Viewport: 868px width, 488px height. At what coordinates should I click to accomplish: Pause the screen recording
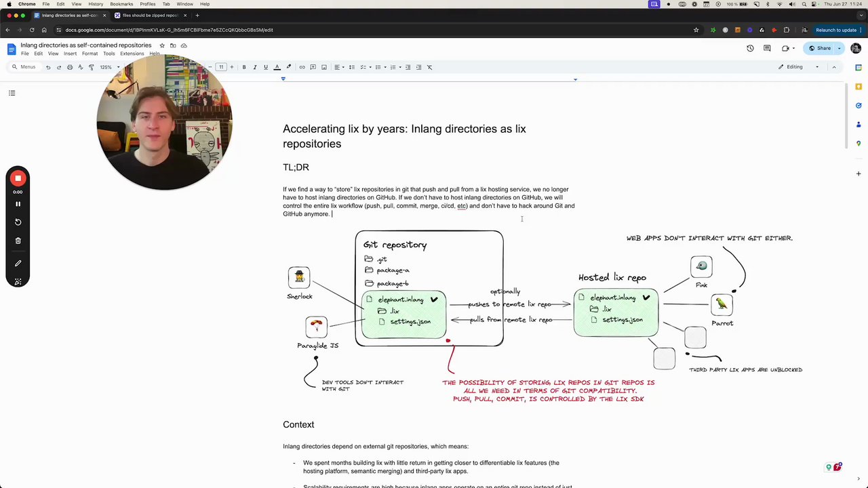tap(18, 204)
